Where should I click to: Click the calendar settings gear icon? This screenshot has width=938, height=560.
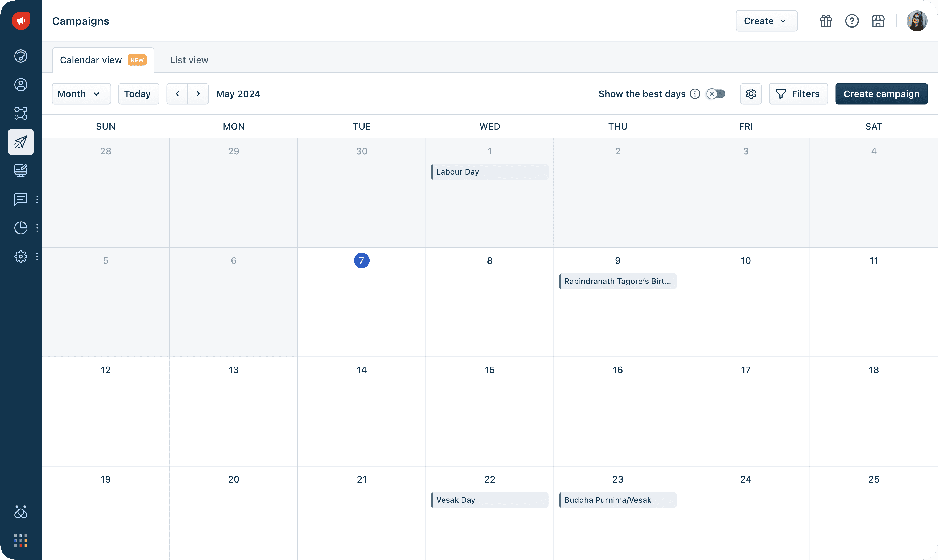coord(751,94)
